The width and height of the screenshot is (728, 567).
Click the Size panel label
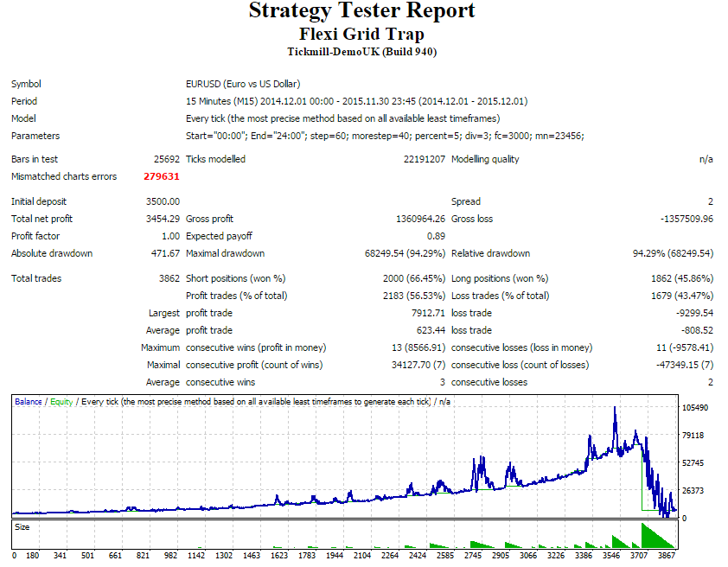22,527
